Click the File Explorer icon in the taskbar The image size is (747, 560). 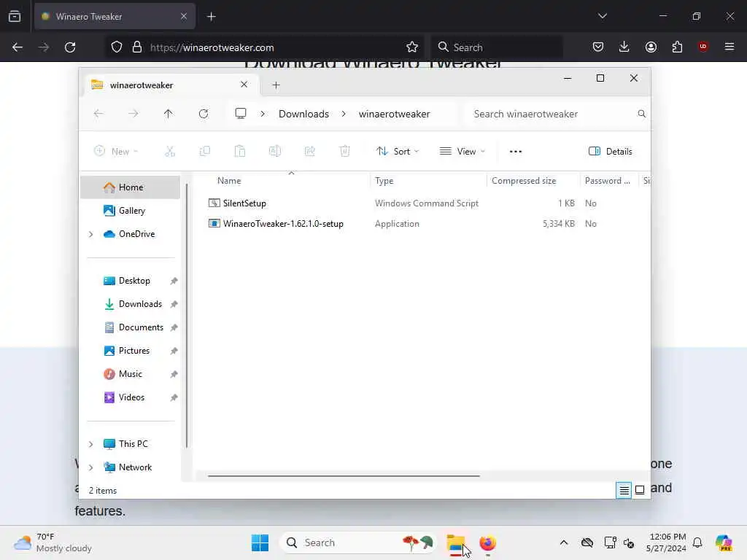[x=455, y=542]
